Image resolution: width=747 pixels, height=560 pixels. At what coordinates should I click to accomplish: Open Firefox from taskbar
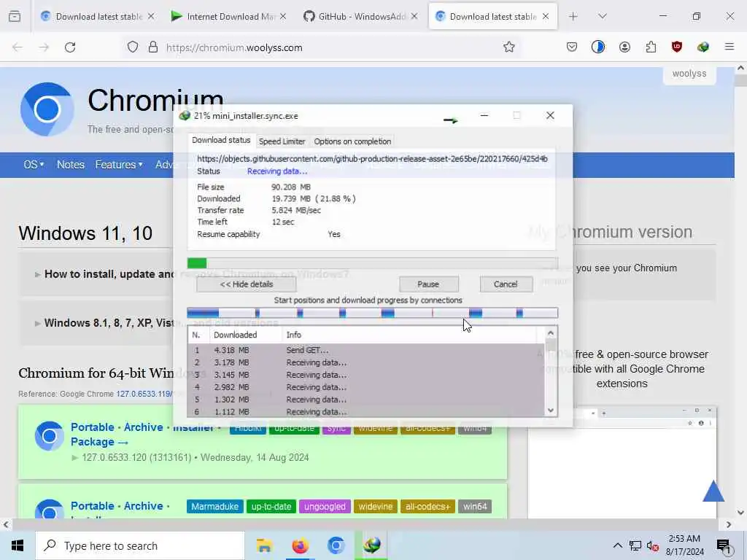(x=300, y=545)
